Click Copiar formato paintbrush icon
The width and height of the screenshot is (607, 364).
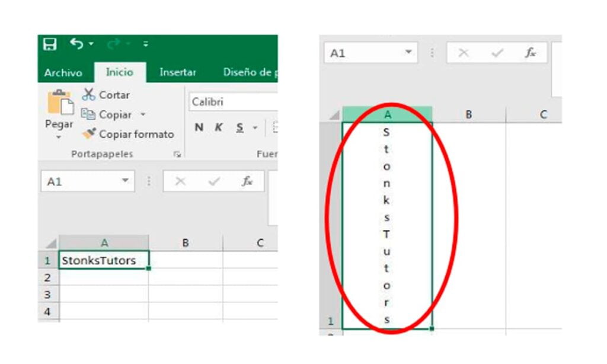tap(89, 133)
